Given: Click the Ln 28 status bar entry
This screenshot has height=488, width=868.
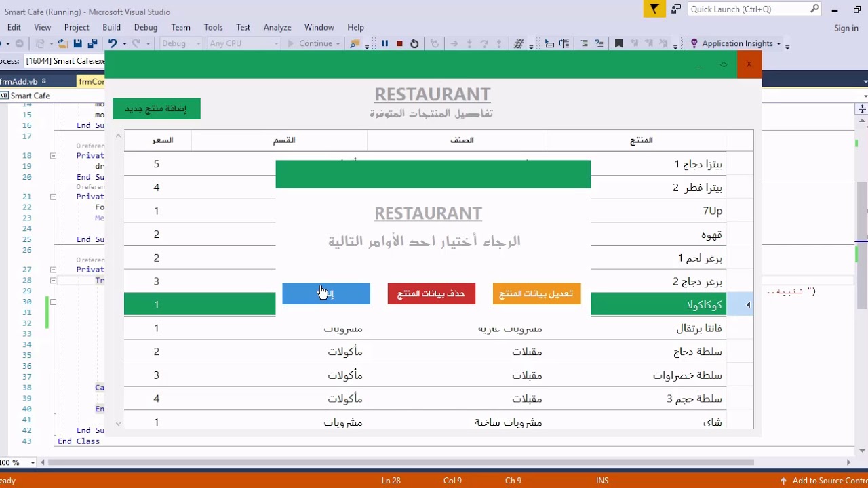Looking at the screenshot, I should click(x=391, y=481).
